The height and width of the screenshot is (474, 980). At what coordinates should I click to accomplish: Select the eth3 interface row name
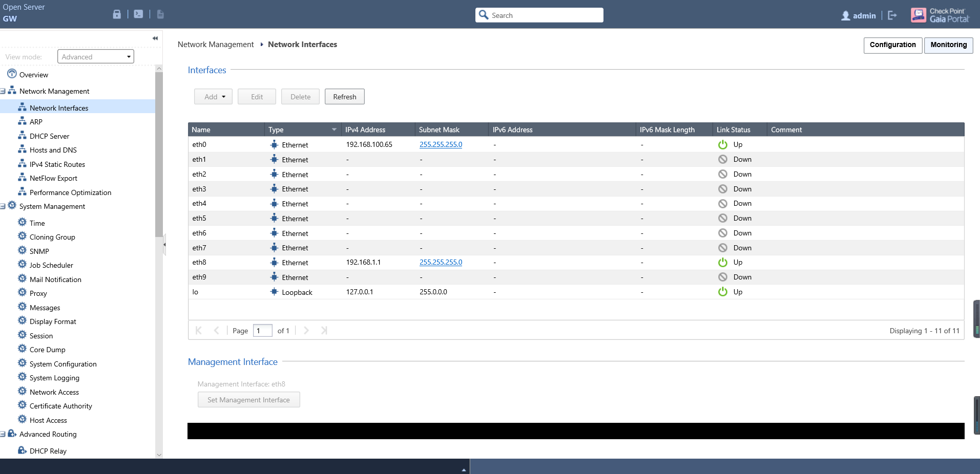199,189
